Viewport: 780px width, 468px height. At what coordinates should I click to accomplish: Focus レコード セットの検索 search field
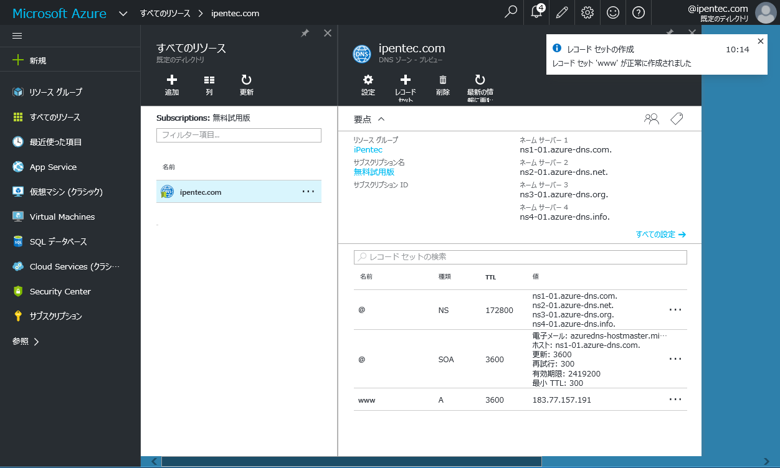pos(520,257)
